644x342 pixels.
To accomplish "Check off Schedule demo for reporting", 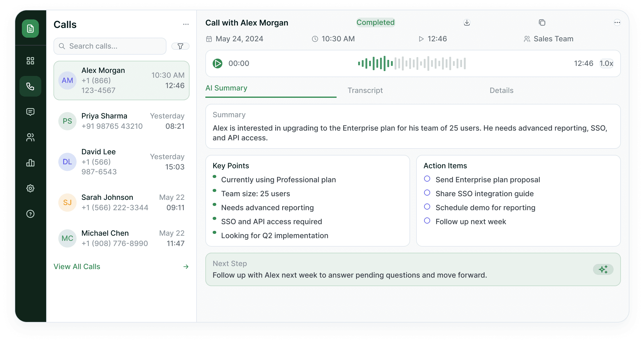I will pos(427,207).
